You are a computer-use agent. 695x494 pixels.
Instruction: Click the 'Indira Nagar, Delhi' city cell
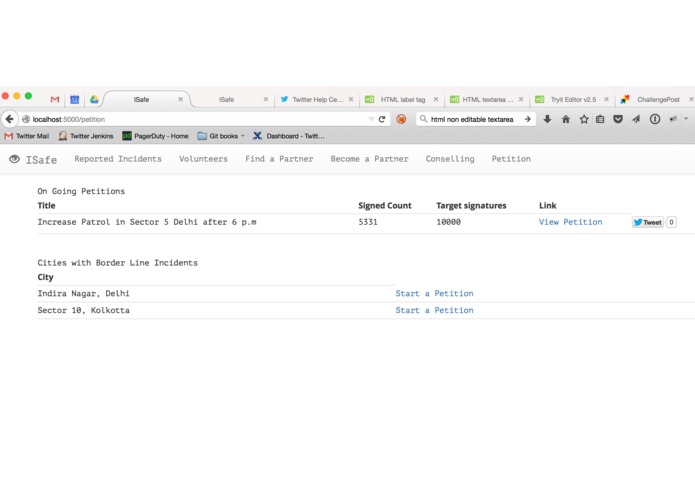tap(83, 293)
